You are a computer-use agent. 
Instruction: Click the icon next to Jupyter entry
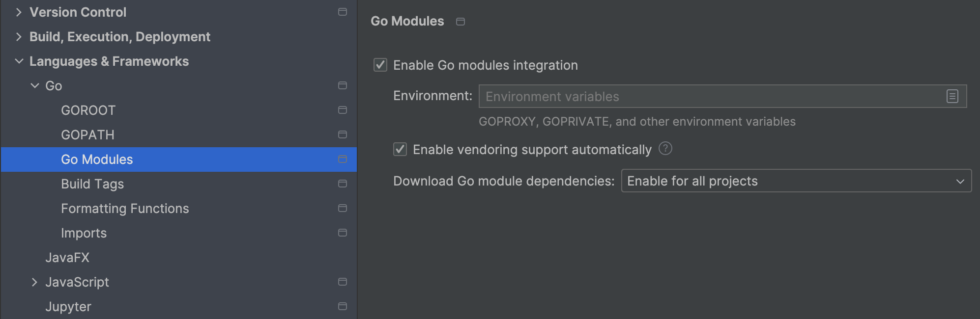click(343, 306)
